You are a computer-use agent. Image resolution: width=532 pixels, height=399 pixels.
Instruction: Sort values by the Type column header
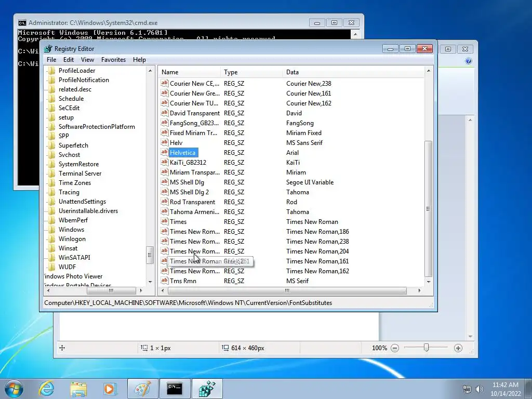click(251, 72)
